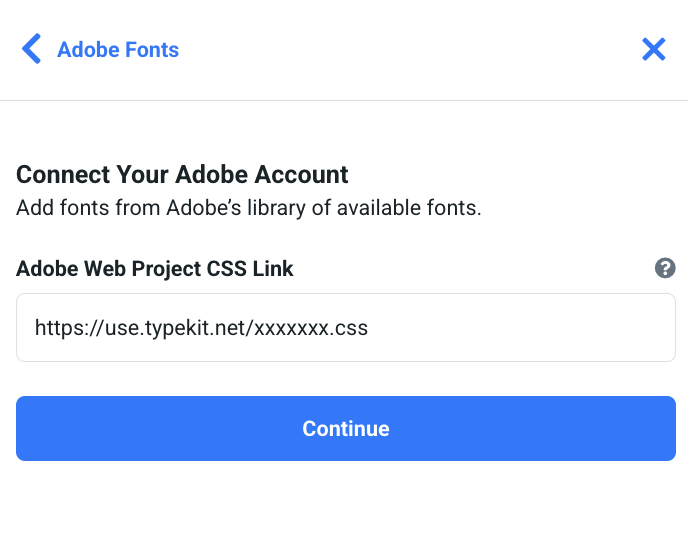Click the blue chevron beside Adobe Fonts
This screenshot has height=548, width=688.
(x=32, y=49)
